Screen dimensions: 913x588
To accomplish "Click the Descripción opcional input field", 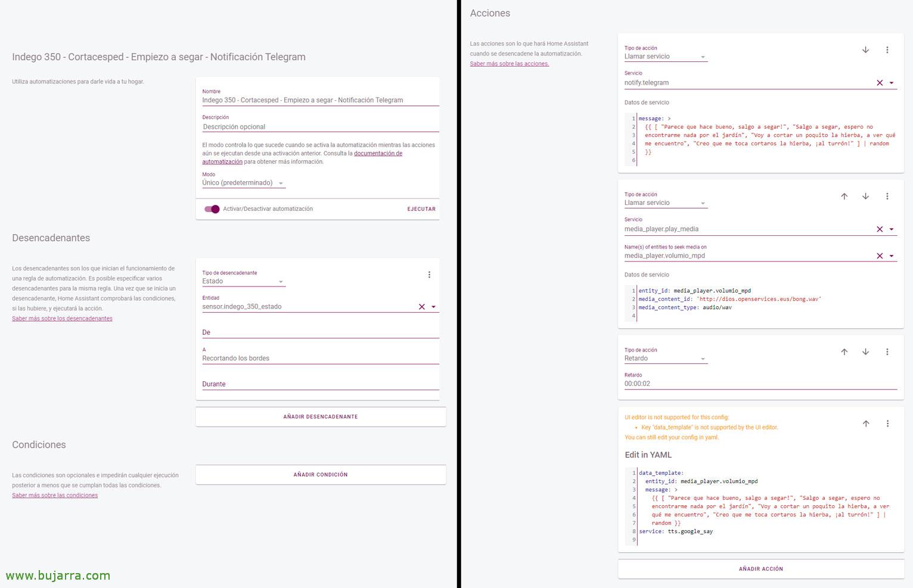I will pyautogui.click(x=320, y=127).
